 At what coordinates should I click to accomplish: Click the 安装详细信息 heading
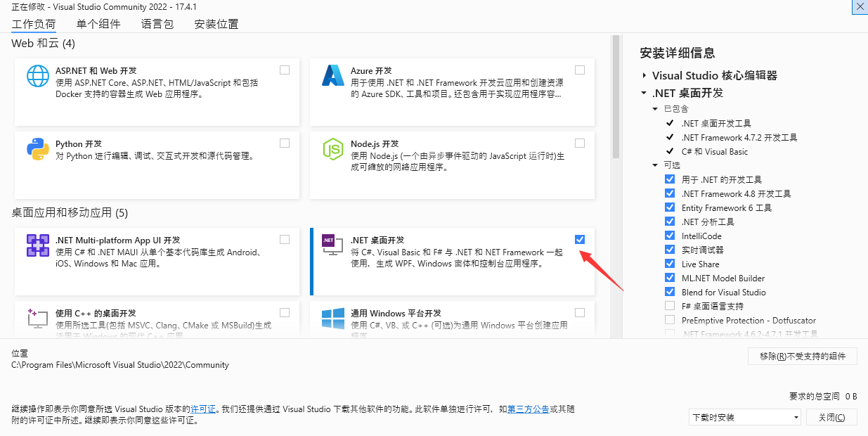point(678,53)
